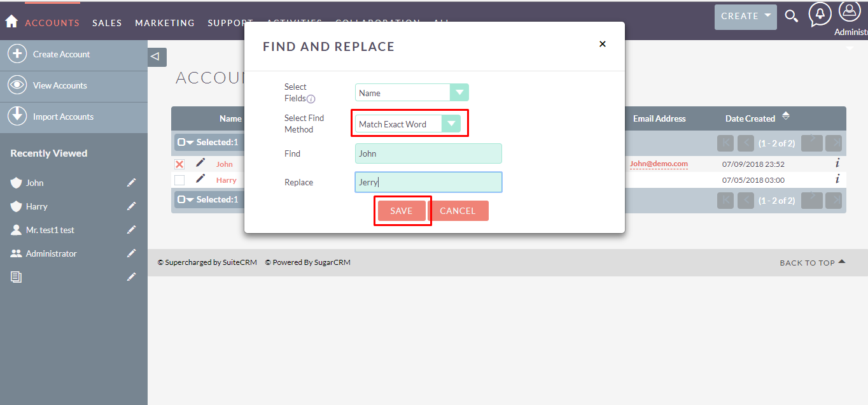Click the home icon in navigation bar

click(x=11, y=21)
